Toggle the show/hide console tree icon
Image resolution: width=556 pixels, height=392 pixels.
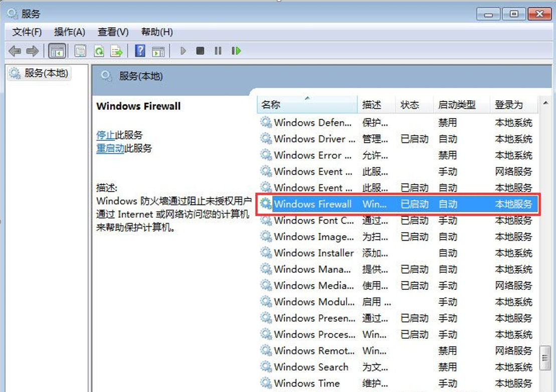pyautogui.click(x=57, y=51)
